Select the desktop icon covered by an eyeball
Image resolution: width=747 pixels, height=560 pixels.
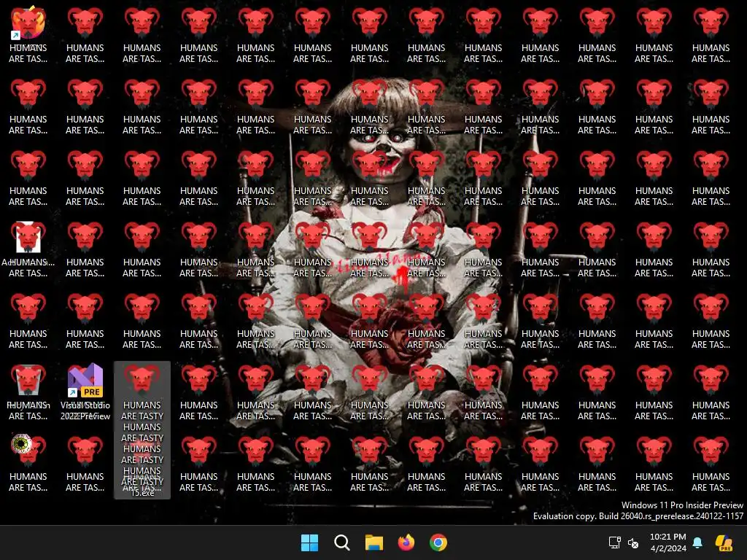(x=28, y=462)
